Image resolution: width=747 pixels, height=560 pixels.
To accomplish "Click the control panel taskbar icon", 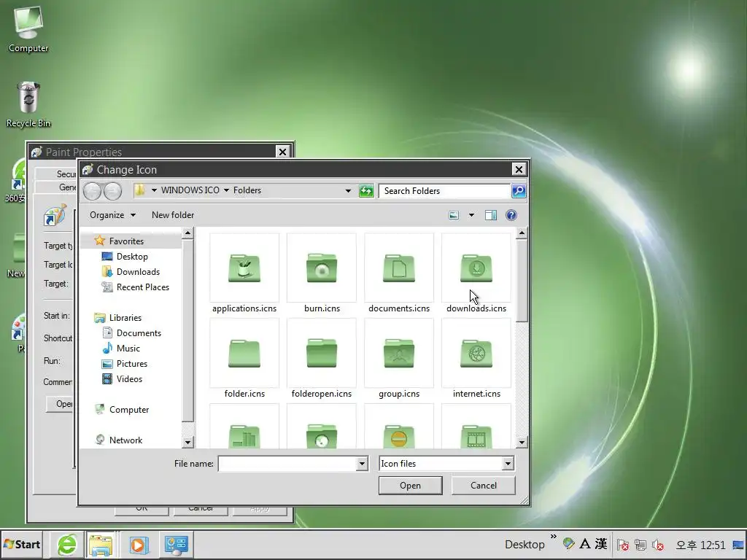I will click(x=177, y=544).
